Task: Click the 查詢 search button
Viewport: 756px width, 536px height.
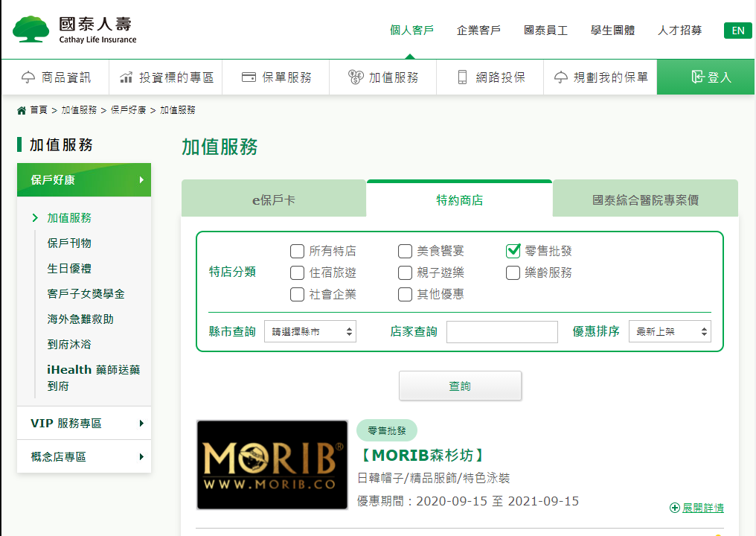Action: (x=460, y=386)
